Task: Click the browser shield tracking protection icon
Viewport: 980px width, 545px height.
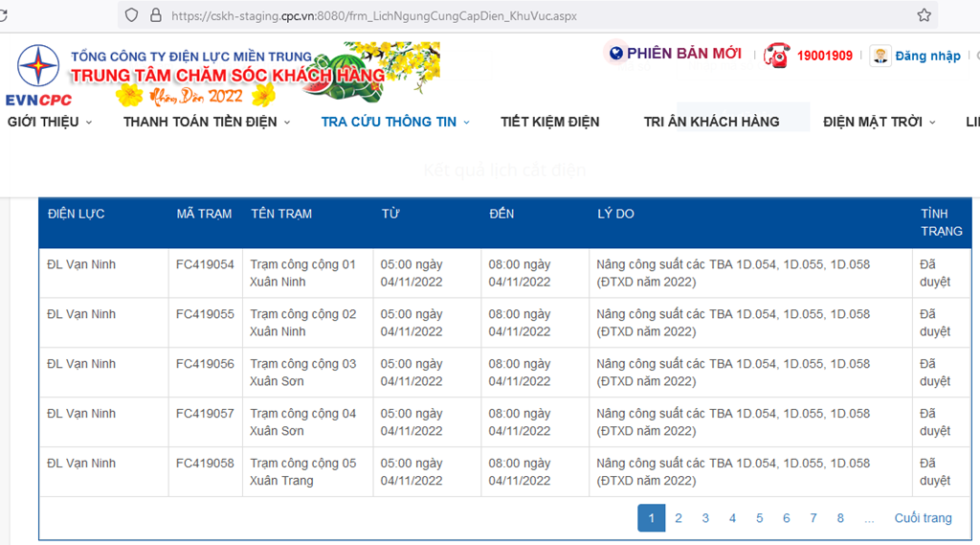Action: (131, 15)
